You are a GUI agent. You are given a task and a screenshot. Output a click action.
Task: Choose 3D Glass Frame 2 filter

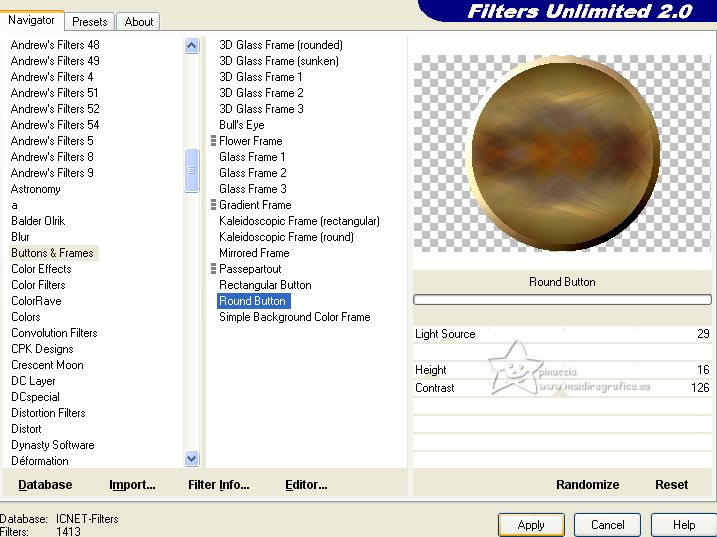click(x=261, y=93)
